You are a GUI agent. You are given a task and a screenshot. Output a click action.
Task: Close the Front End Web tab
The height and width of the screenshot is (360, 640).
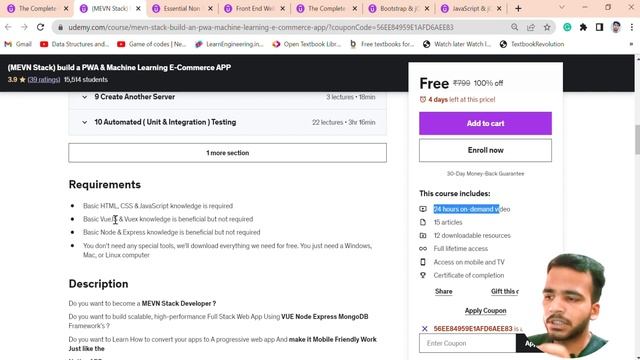(283, 9)
